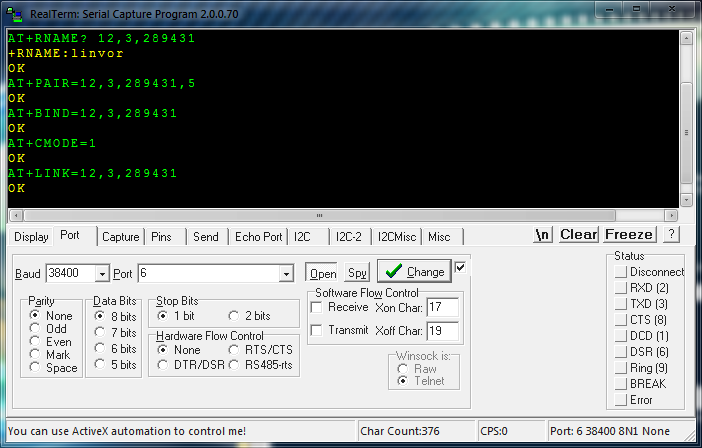Screen dimensions: 702x448
Task: Switch to the Capture tab
Action: point(120,237)
